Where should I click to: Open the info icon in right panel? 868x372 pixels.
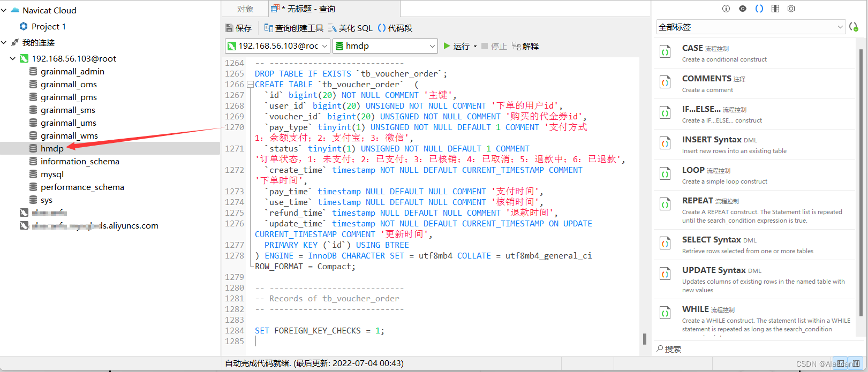point(726,9)
